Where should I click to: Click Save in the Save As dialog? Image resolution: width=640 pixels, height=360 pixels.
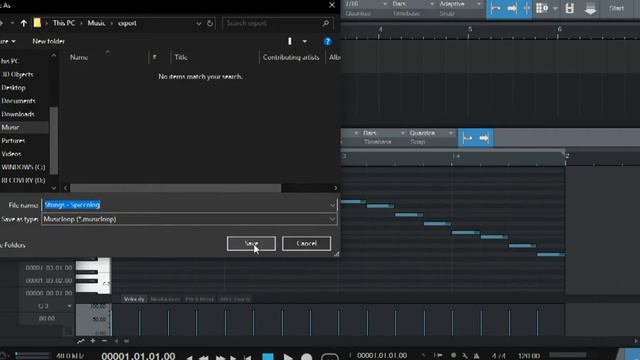(251, 244)
